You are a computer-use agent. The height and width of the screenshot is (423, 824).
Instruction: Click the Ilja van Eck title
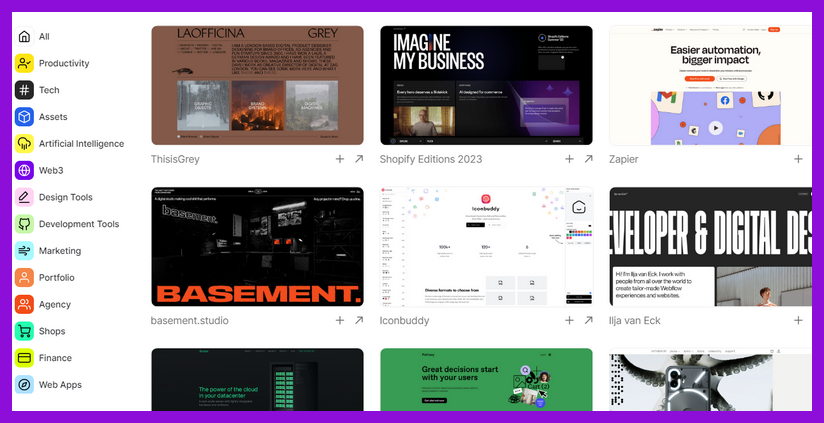635,321
